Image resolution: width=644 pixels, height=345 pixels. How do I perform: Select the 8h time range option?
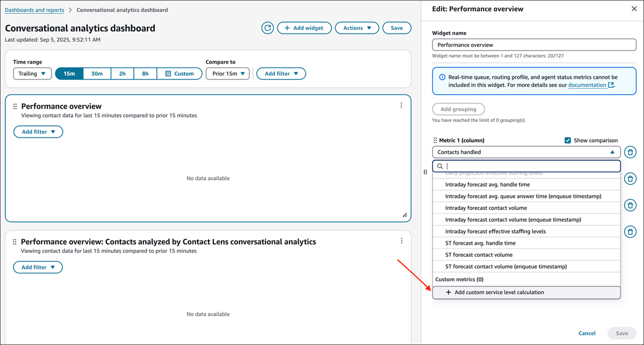click(145, 74)
